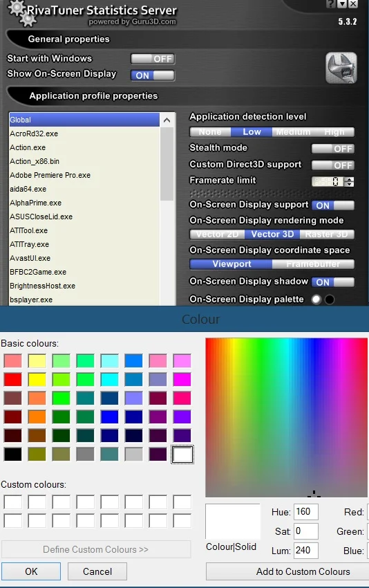Pick the white basic colour swatch
The image size is (369, 588).
[182, 454]
